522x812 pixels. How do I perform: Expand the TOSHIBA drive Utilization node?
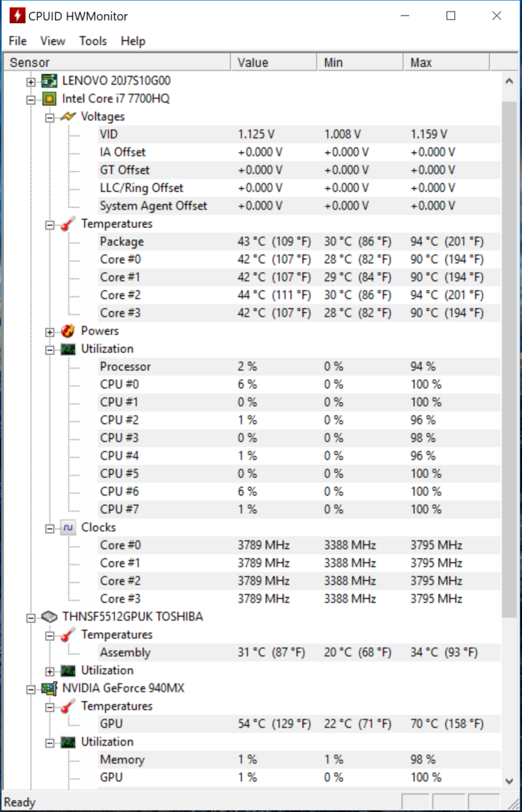[x=49, y=671]
